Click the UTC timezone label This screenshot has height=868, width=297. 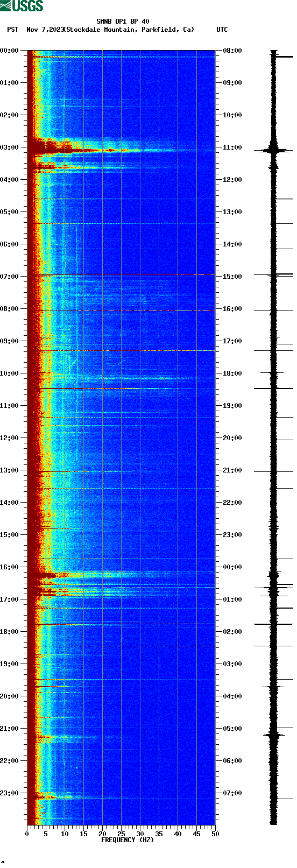222,30
